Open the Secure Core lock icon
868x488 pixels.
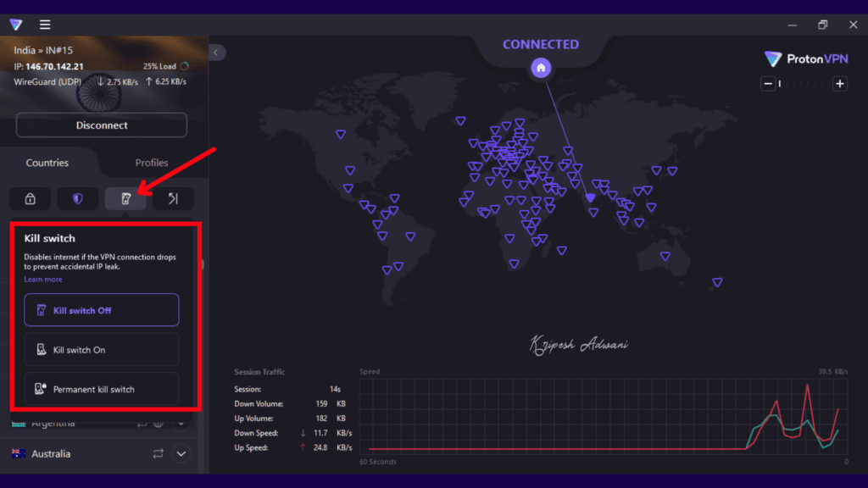pos(30,197)
